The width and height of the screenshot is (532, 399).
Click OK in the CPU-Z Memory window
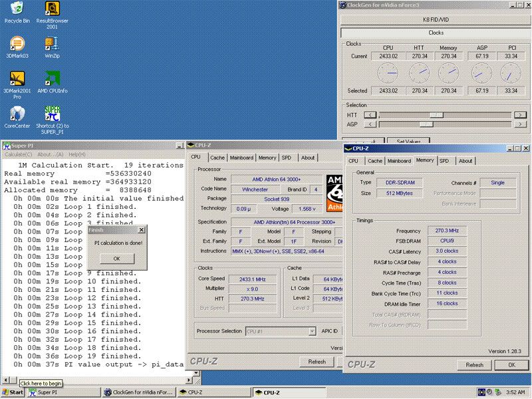pos(511,365)
